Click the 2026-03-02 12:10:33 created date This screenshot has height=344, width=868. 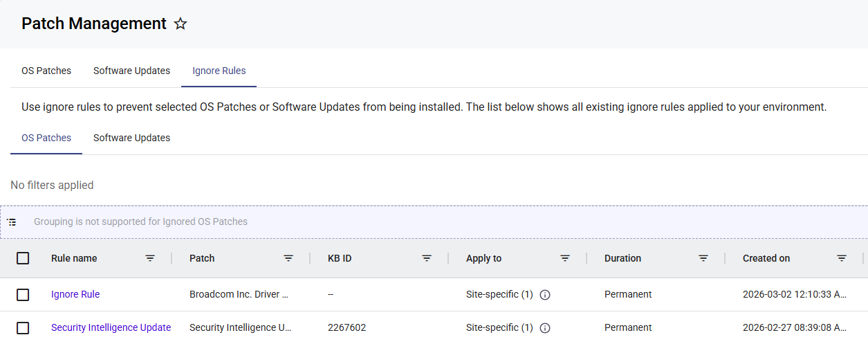click(x=795, y=294)
